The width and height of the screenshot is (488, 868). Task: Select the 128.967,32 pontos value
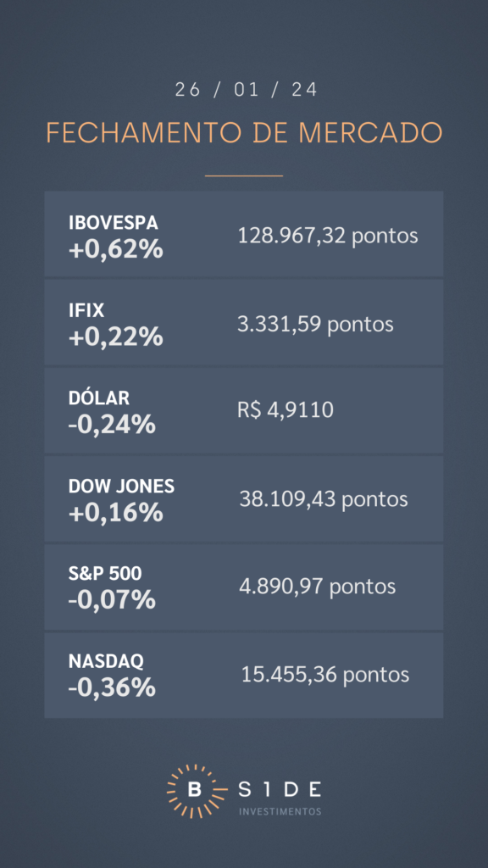328,236
